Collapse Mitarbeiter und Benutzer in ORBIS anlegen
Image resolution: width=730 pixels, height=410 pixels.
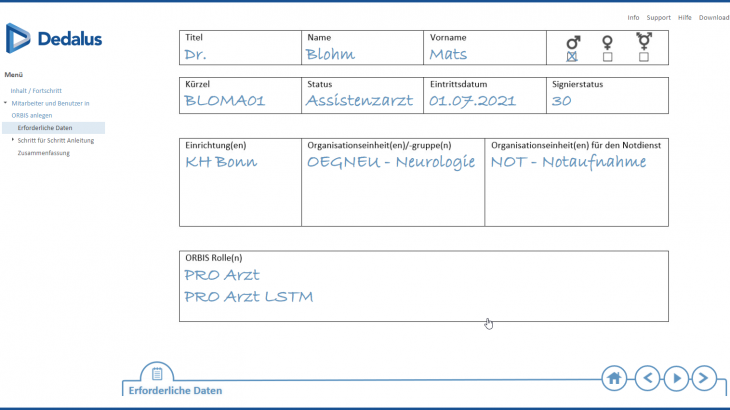5,103
